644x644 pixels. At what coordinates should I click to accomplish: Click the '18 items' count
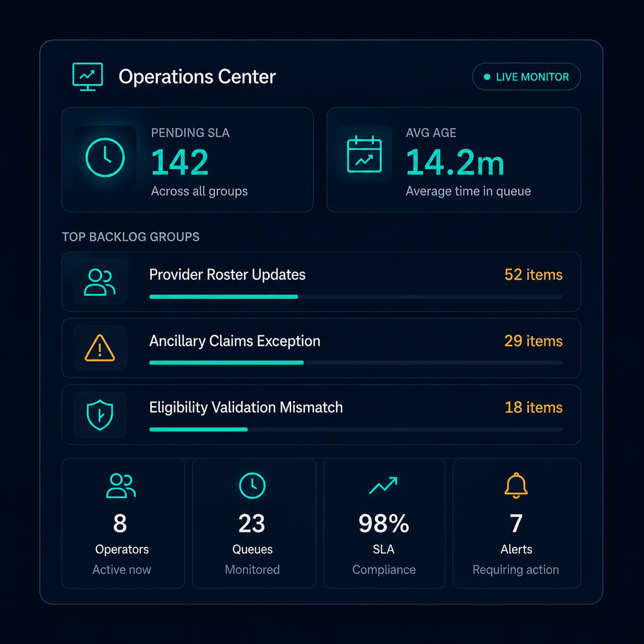[534, 408]
